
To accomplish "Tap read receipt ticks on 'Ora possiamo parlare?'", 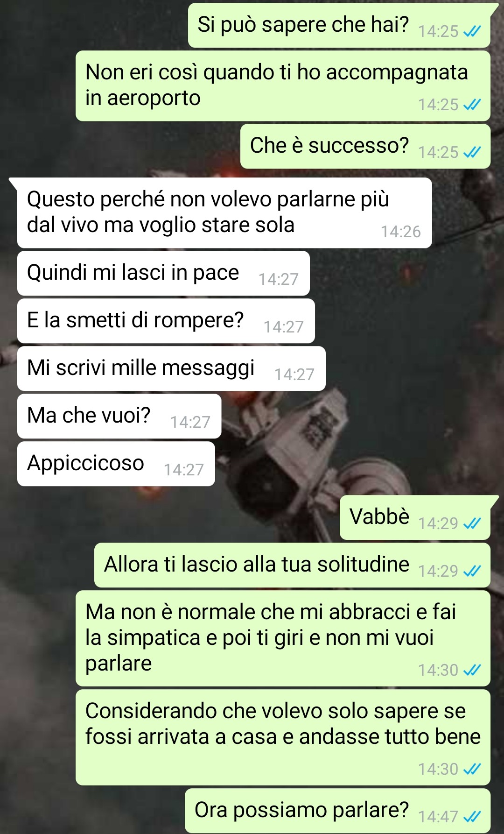I will click(472, 817).
